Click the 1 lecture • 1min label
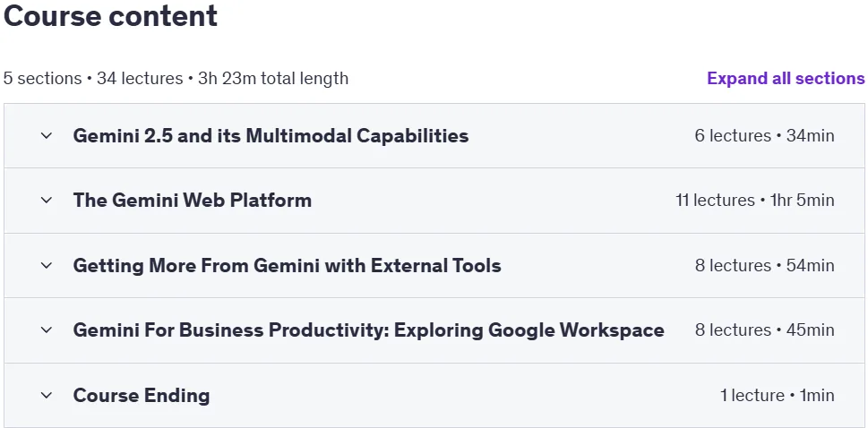The width and height of the screenshot is (868, 428). coord(778,396)
